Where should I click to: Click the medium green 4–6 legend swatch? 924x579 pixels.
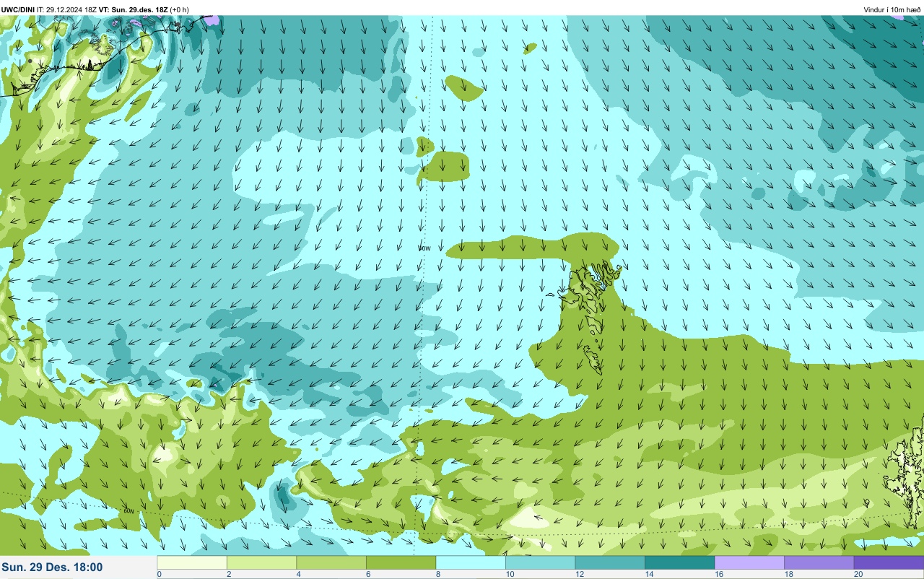pos(331,562)
